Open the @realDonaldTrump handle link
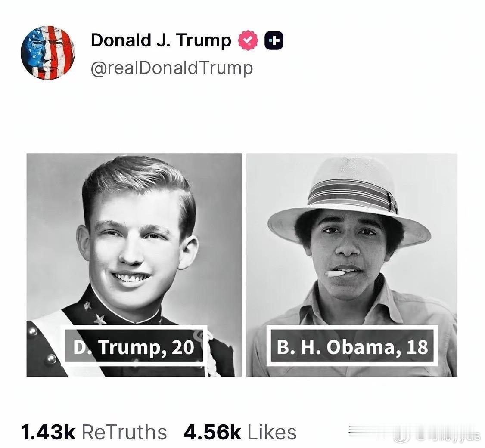Screen dimensions: 485x448 [x=172, y=68]
